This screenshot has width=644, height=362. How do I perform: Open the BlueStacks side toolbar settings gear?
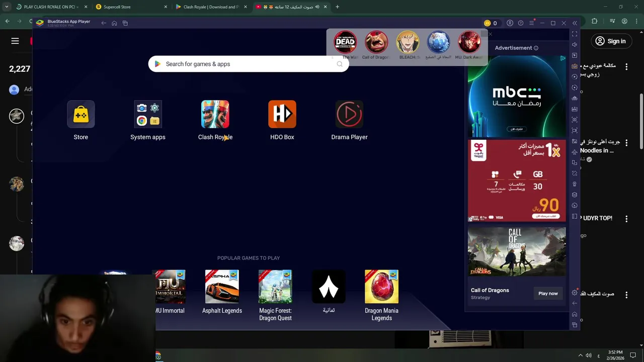pyautogui.click(x=575, y=293)
